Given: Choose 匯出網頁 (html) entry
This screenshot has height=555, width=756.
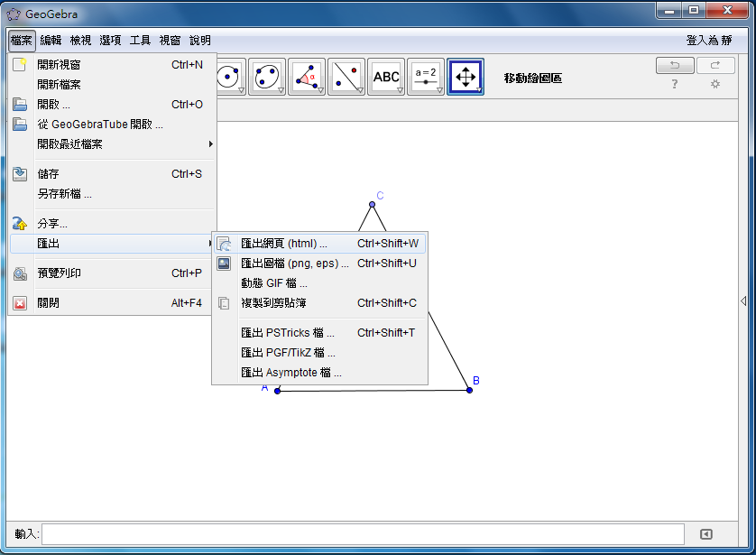Looking at the screenshot, I should pos(319,244).
